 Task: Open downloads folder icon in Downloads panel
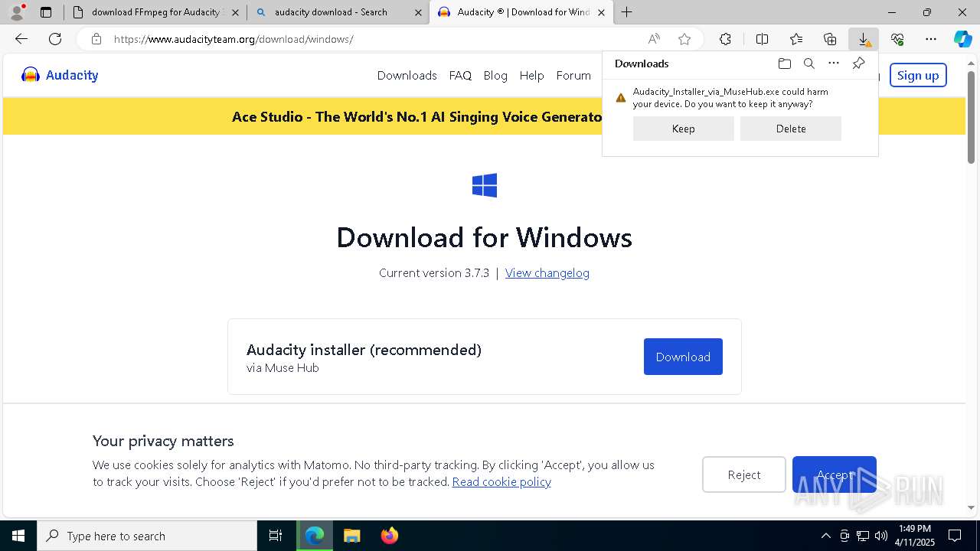click(784, 64)
